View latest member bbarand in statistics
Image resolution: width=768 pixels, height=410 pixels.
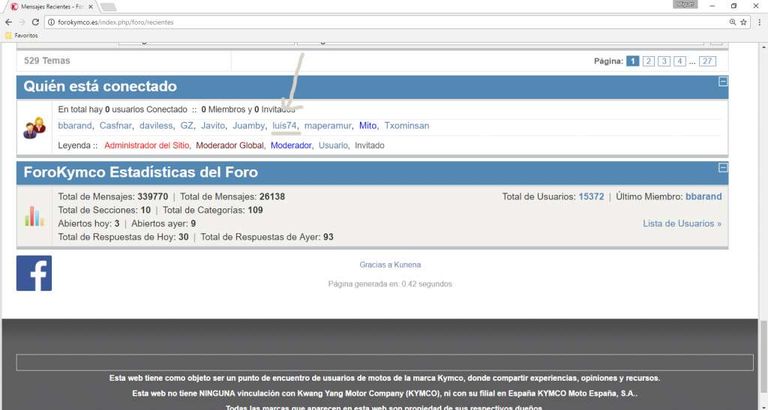tap(703, 197)
